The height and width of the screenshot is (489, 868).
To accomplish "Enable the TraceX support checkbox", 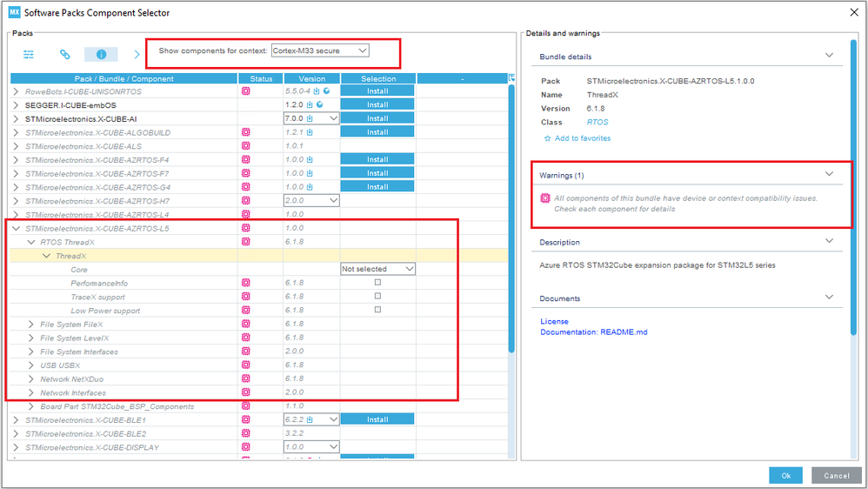I will (377, 297).
